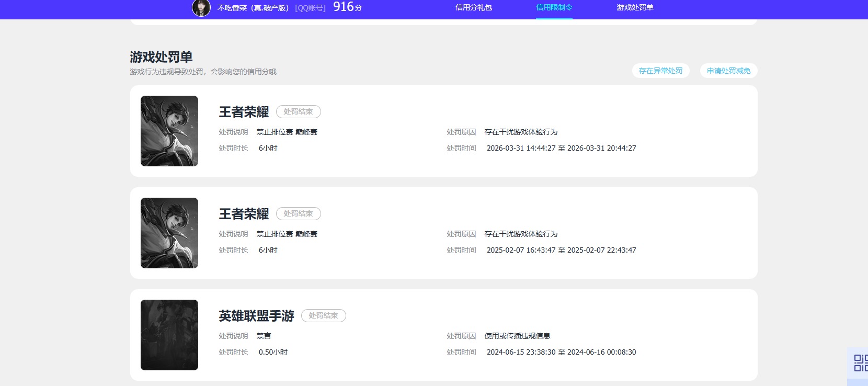The image size is (868, 386).
Task: Open the 王者荣耀 thumbnail for the 2025-02-07 penalty
Action: click(x=169, y=233)
